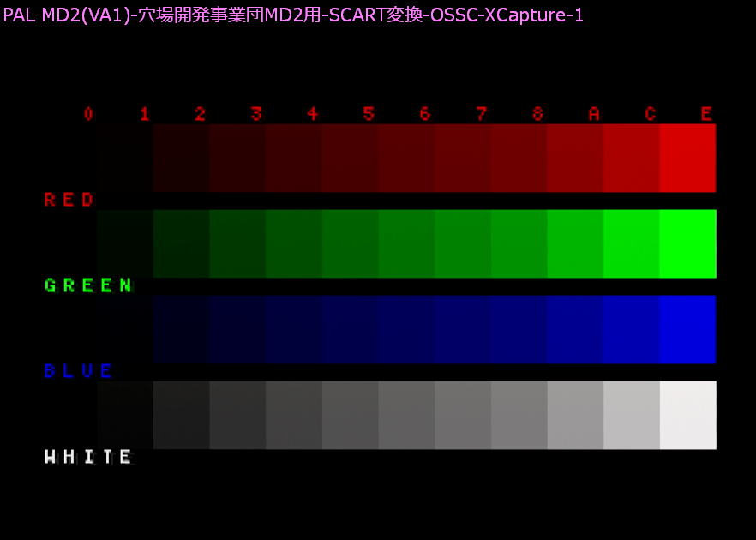Screen dimensions: 756x540
Task: Click the column label E
Action: (707, 114)
